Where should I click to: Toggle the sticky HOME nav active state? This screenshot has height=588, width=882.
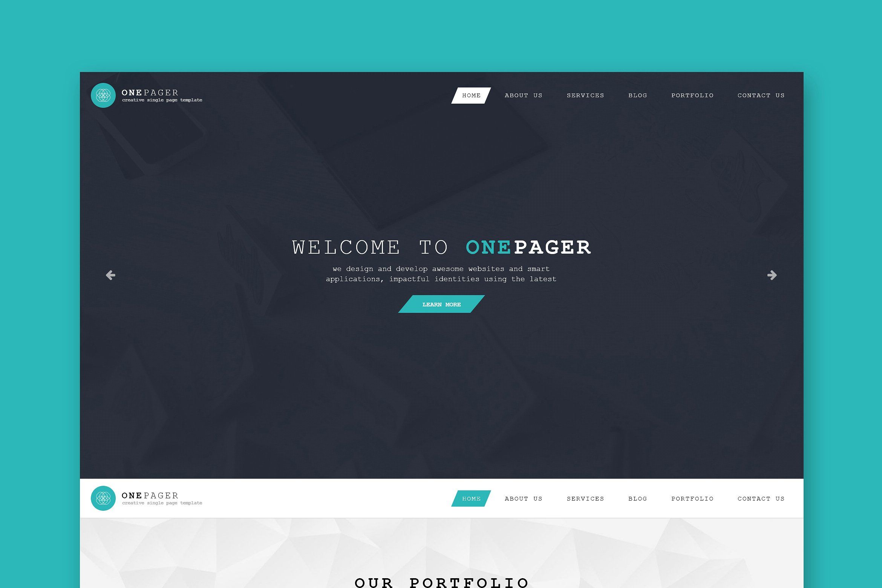coord(471,498)
